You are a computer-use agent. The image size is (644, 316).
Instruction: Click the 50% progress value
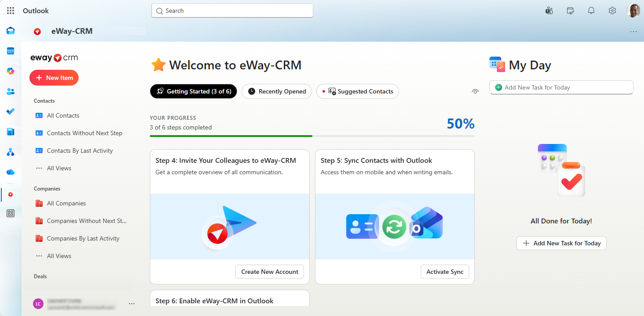click(x=461, y=124)
